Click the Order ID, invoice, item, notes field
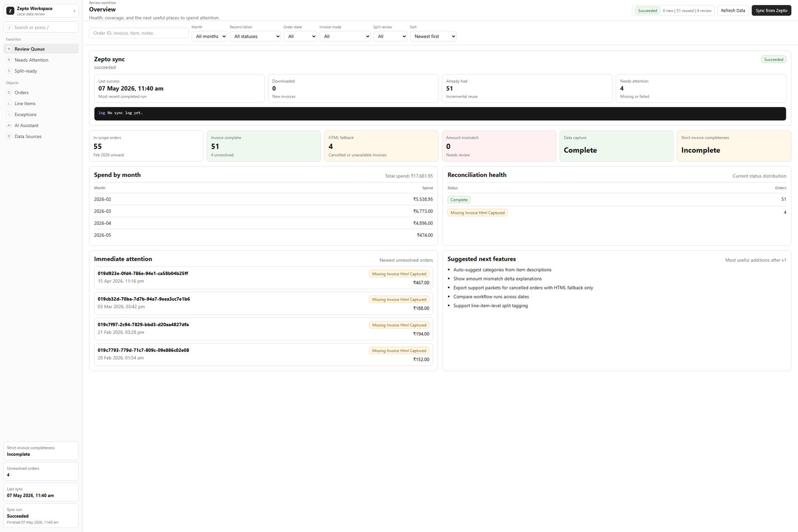This screenshot has width=798, height=532. (x=139, y=33)
